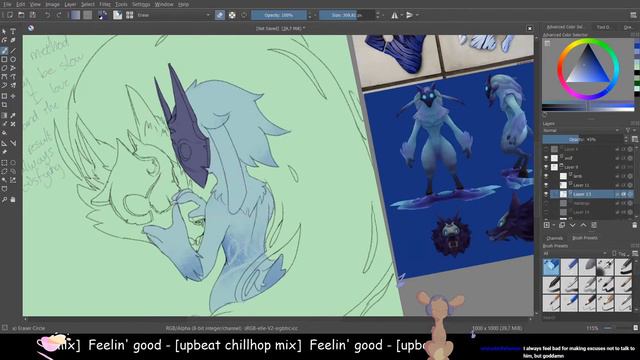Select the Fill bucket tool
640x360 pixels.
[4, 133]
